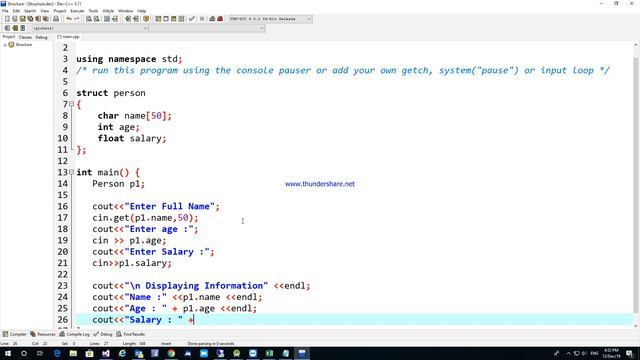The height and width of the screenshot is (360, 640).
Task: Click the Open file toolbar icon
Action: tap(15, 19)
